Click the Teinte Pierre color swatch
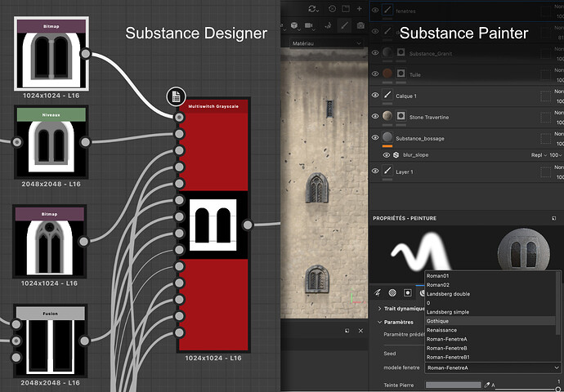Image resolution: width=564 pixels, height=392 pixels. tap(453, 385)
